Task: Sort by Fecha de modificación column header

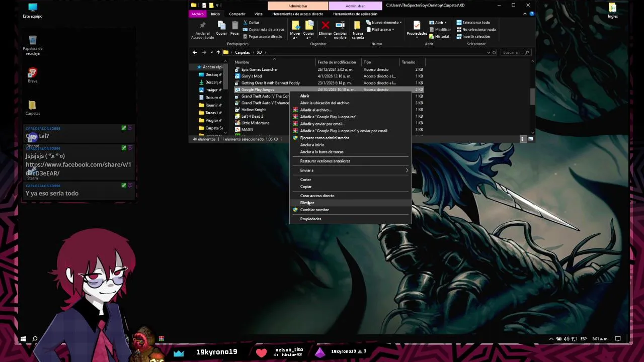Action: point(337,62)
